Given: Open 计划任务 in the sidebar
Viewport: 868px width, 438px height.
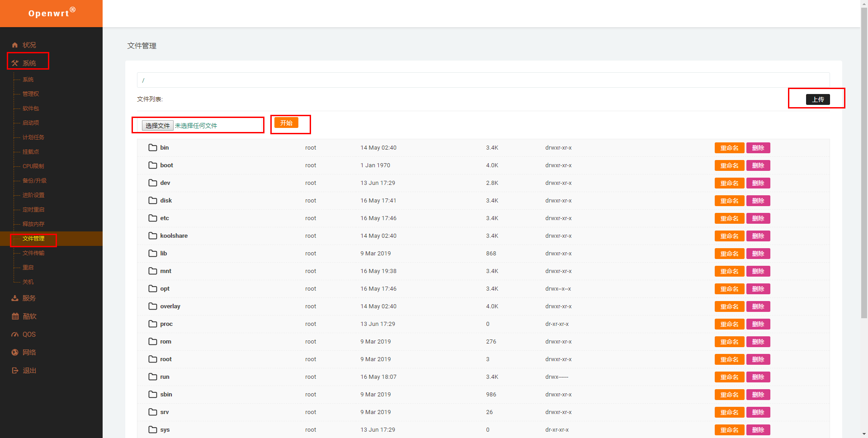Looking at the screenshot, I should (33, 137).
